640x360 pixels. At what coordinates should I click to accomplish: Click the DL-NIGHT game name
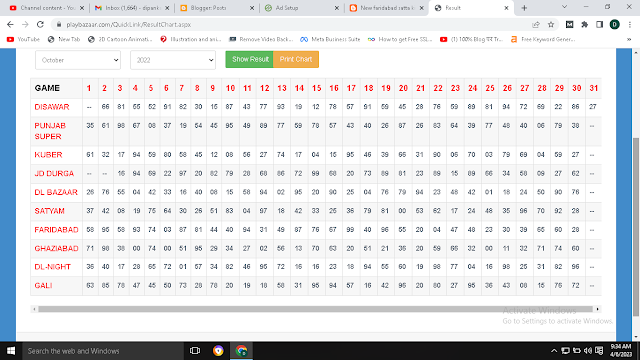53,267
